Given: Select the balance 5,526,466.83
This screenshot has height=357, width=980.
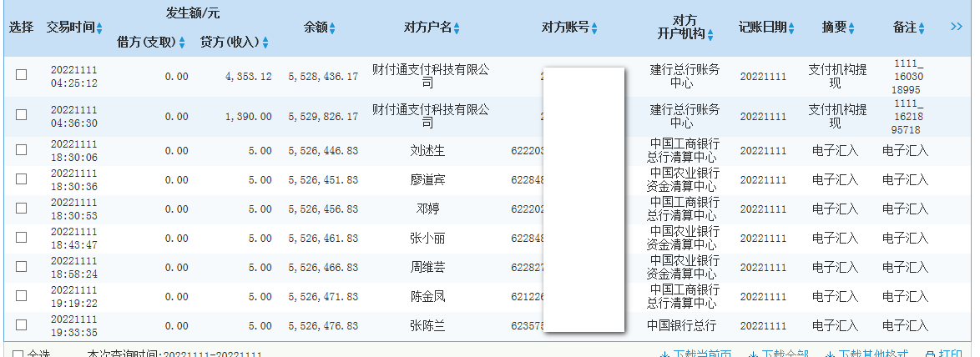Looking at the screenshot, I should (323, 267).
